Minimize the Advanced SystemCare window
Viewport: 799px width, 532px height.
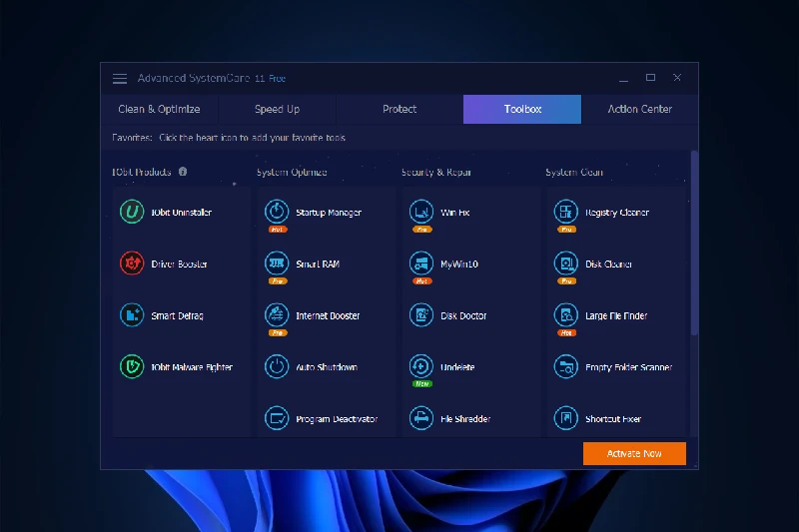point(623,78)
